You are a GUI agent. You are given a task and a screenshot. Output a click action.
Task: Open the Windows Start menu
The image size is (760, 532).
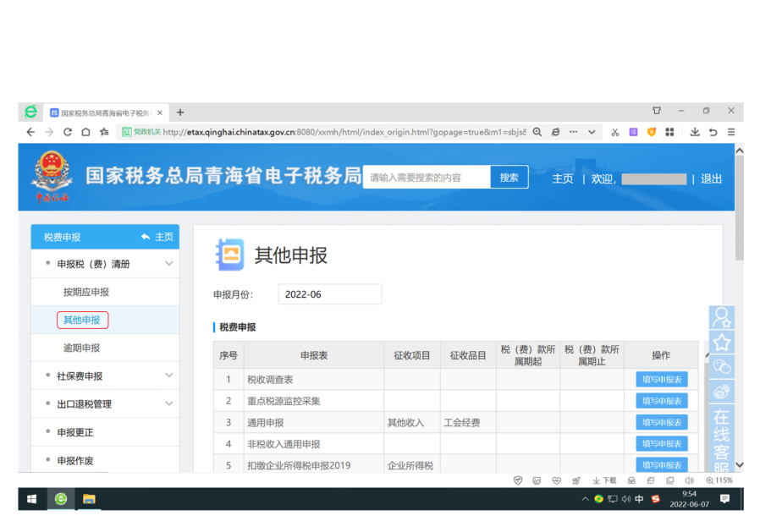tap(32, 499)
